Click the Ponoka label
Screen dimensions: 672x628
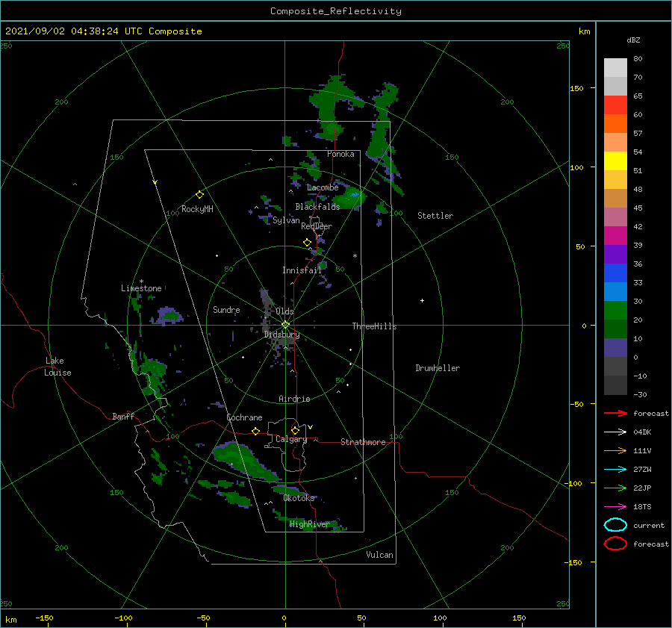(340, 154)
